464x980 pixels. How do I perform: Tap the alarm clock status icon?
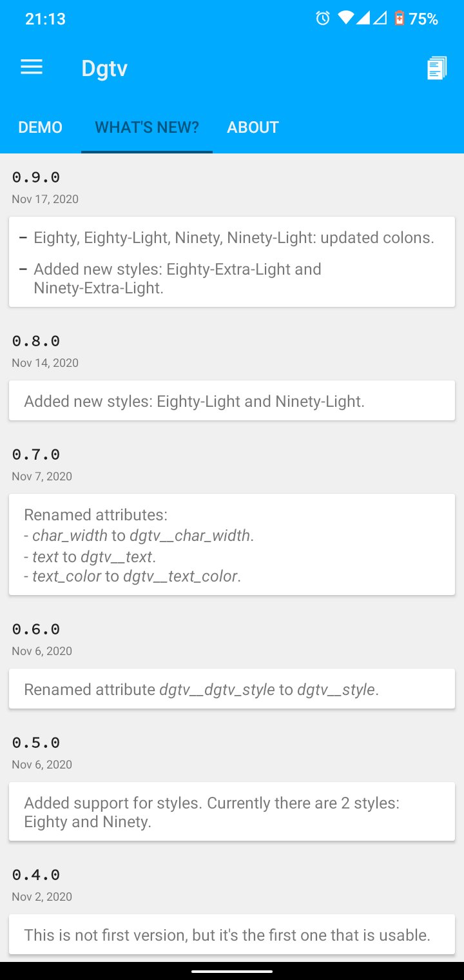pyautogui.click(x=322, y=19)
